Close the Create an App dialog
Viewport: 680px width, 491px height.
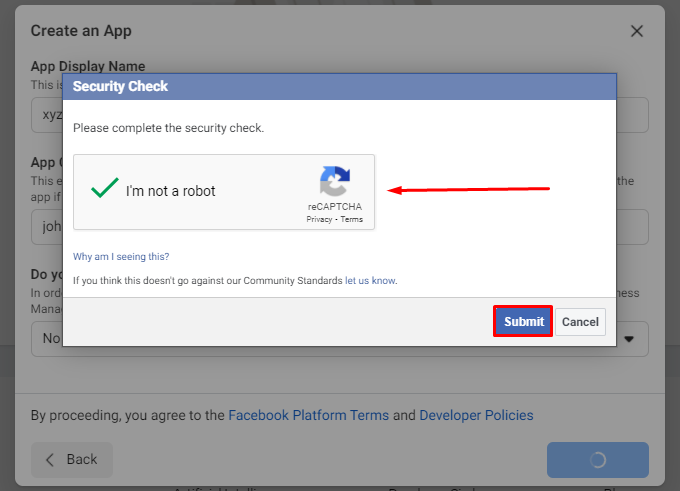[637, 31]
